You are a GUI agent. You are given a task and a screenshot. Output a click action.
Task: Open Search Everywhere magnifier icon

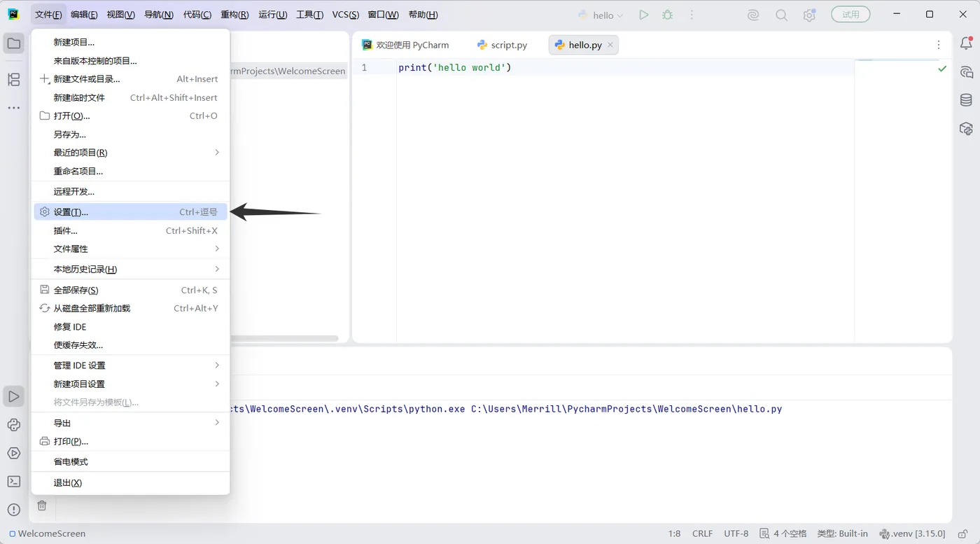781,15
